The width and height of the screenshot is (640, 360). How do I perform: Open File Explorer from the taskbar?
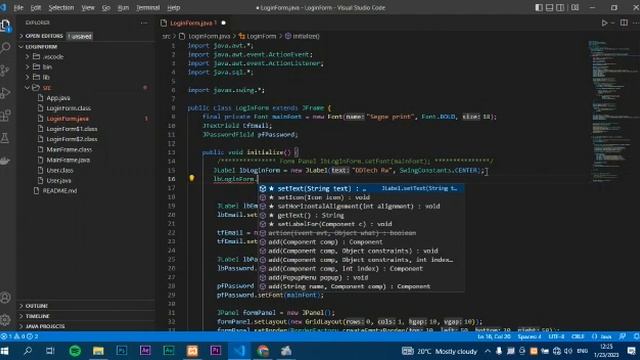(98, 351)
